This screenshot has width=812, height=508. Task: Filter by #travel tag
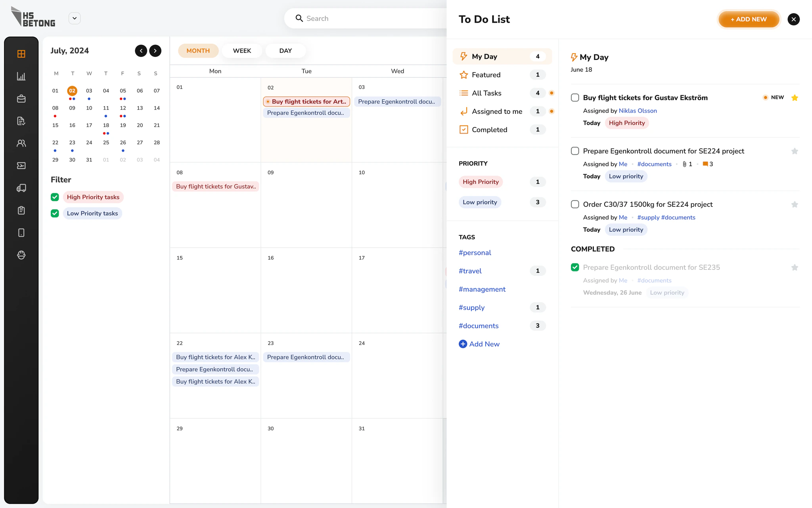pos(470,271)
